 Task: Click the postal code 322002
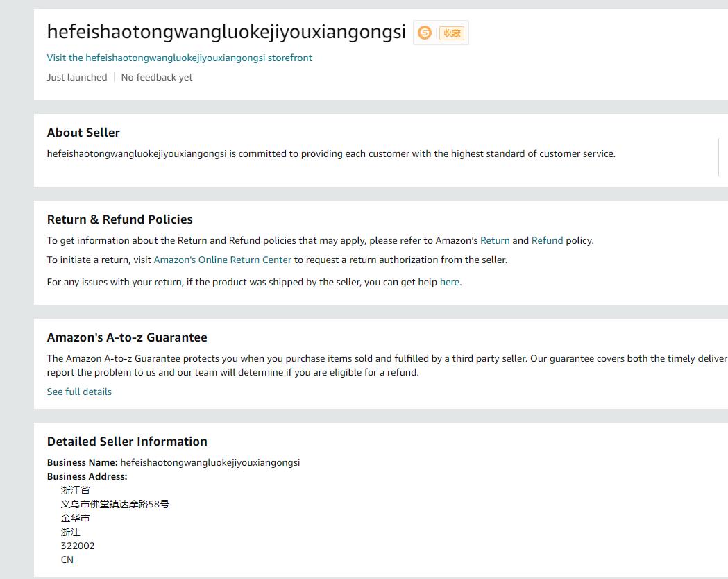point(78,546)
